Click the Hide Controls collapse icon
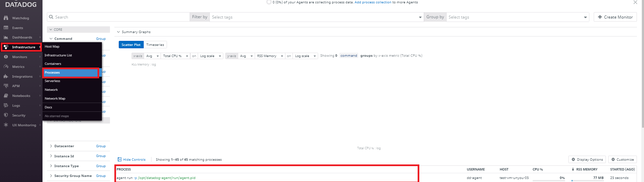This screenshot has width=644, height=182. click(119, 159)
